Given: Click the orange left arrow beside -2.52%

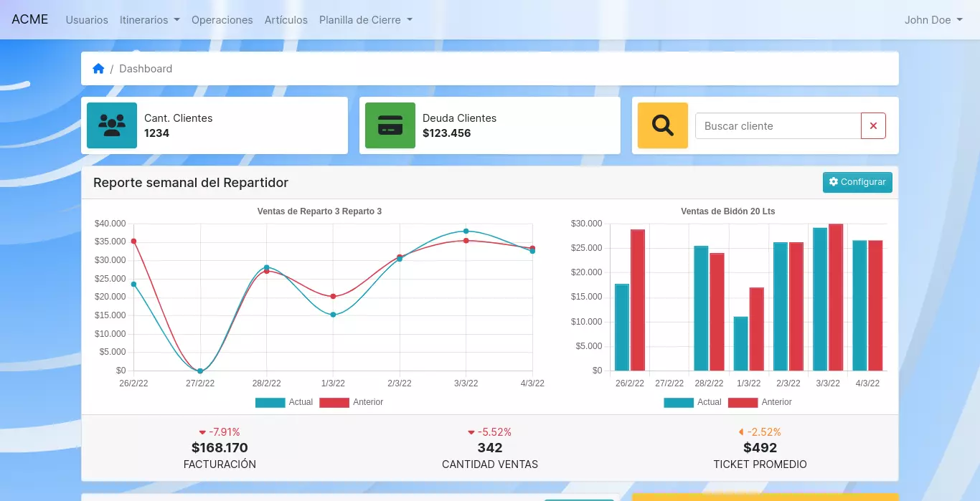Looking at the screenshot, I should [741, 432].
